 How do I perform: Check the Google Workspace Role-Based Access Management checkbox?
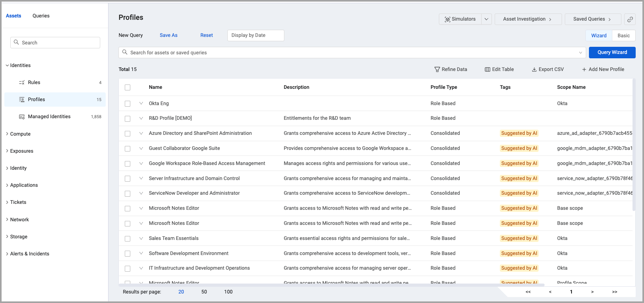tap(128, 164)
